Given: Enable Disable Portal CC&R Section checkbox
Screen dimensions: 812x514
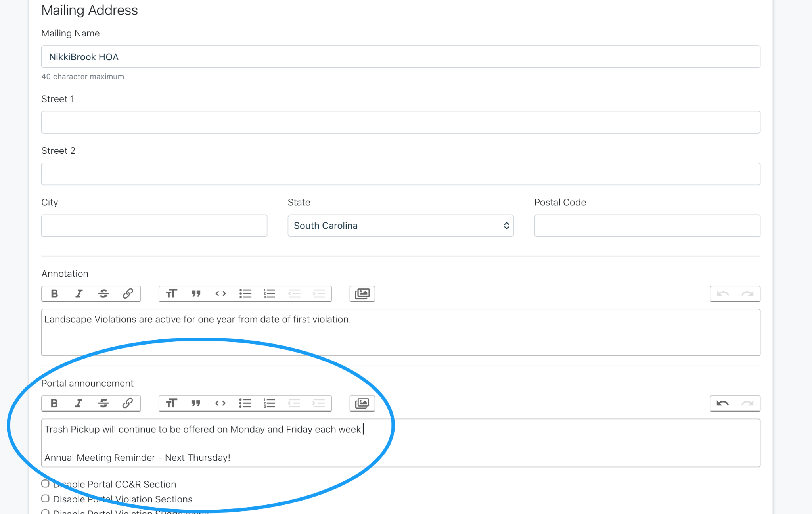Looking at the screenshot, I should click(x=46, y=484).
